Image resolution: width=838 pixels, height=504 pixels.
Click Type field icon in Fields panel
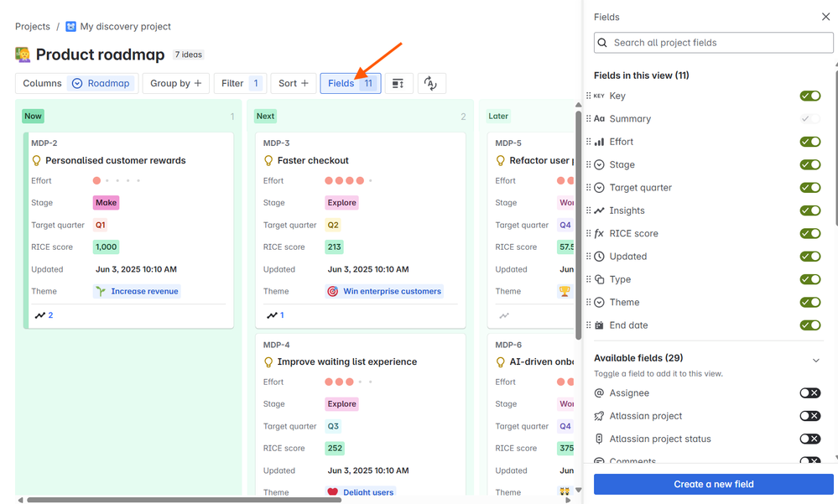[599, 279]
